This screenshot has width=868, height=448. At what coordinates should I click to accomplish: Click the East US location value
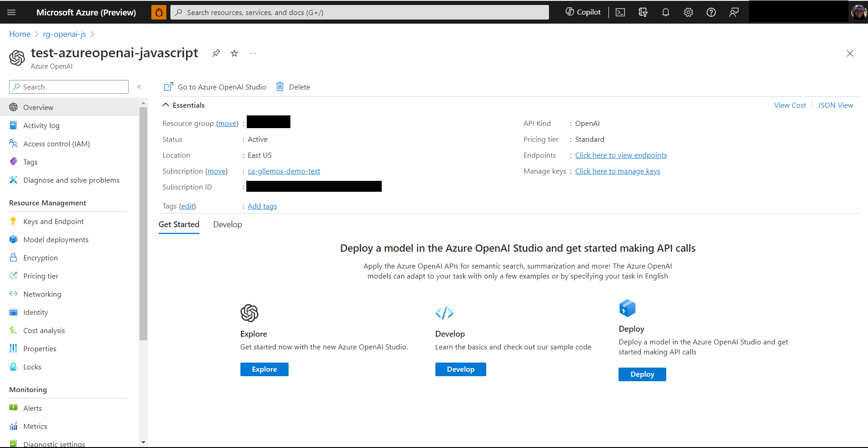pos(259,155)
